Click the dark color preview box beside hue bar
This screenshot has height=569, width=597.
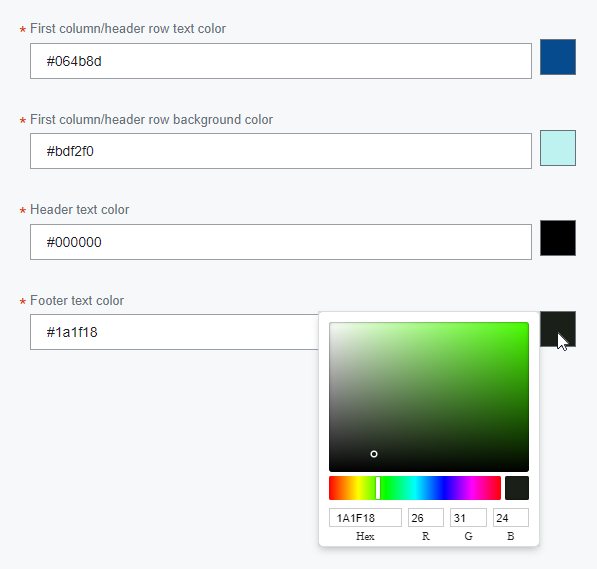517,488
